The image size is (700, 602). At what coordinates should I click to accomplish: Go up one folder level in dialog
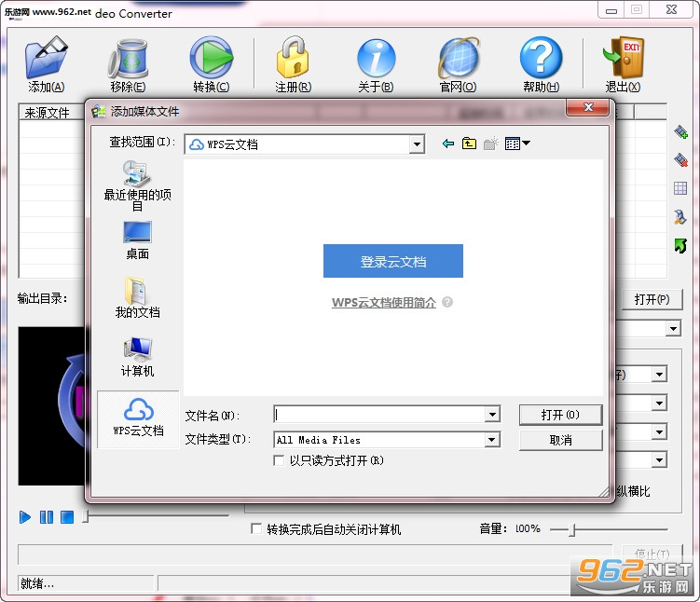click(x=469, y=144)
